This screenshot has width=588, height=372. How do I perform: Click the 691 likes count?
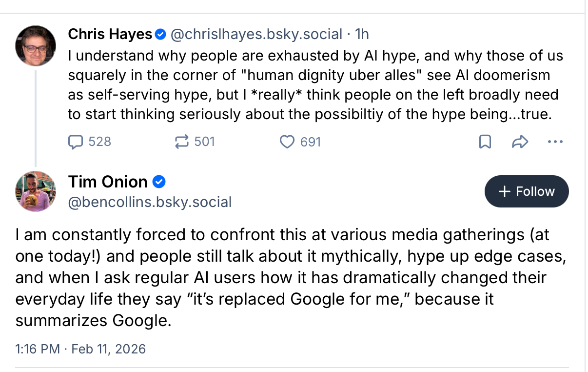tap(311, 142)
